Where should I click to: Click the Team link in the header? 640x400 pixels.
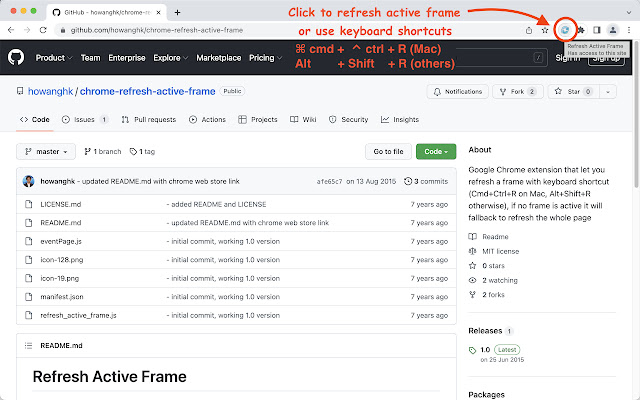(x=90, y=58)
